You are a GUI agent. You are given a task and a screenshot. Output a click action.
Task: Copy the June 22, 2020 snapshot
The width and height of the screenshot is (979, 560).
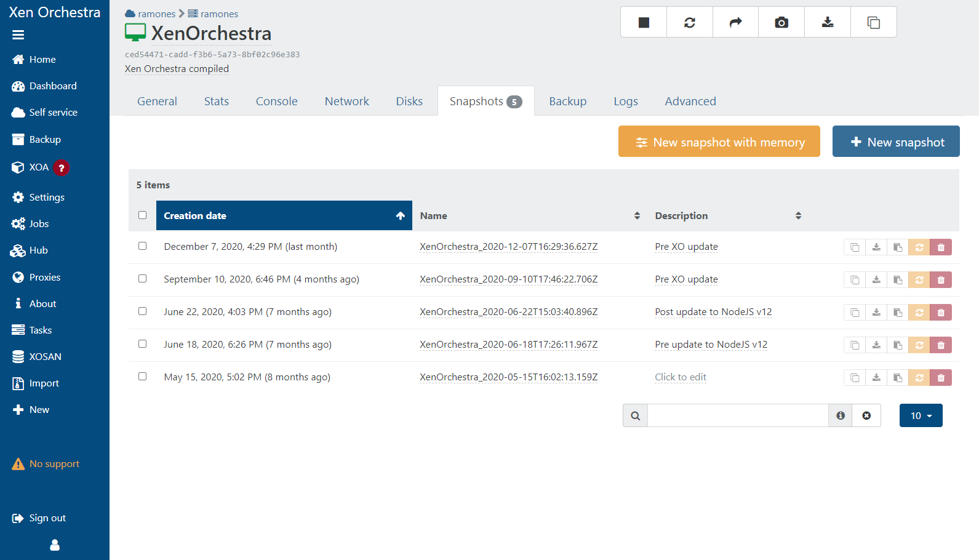click(x=855, y=313)
